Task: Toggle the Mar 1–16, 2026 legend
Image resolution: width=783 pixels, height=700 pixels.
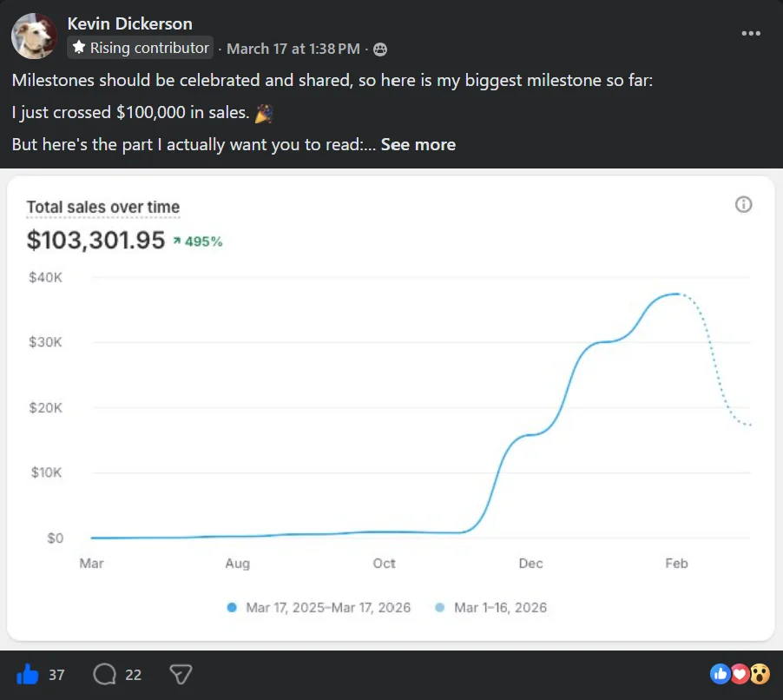Action: pos(490,608)
